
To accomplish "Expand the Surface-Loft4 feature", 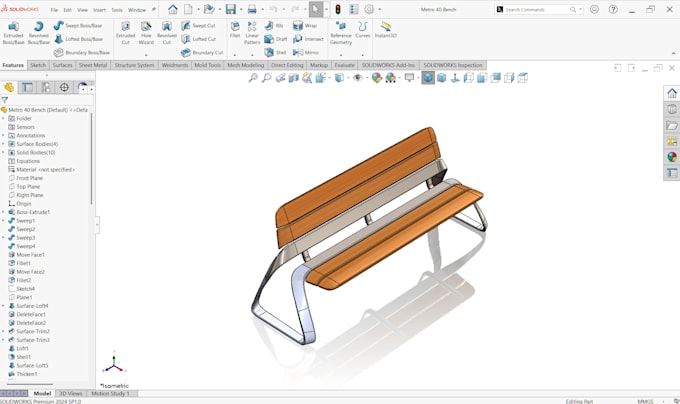I will click(3, 306).
